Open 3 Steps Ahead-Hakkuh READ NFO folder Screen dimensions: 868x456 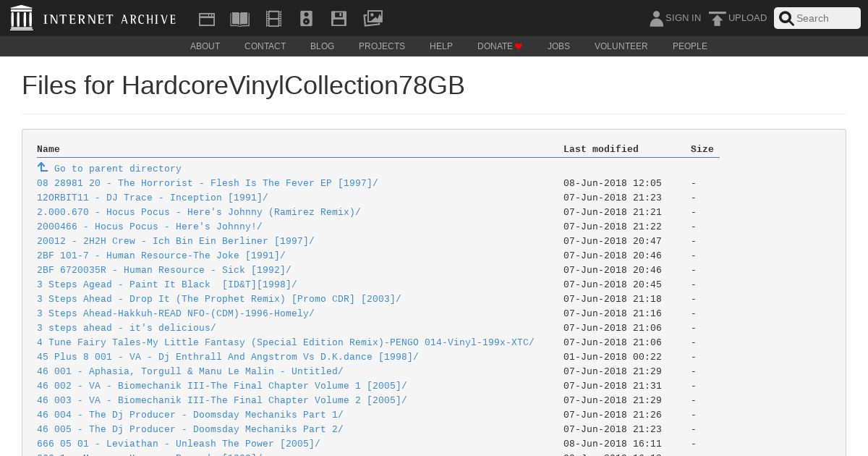(x=176, y=313)
